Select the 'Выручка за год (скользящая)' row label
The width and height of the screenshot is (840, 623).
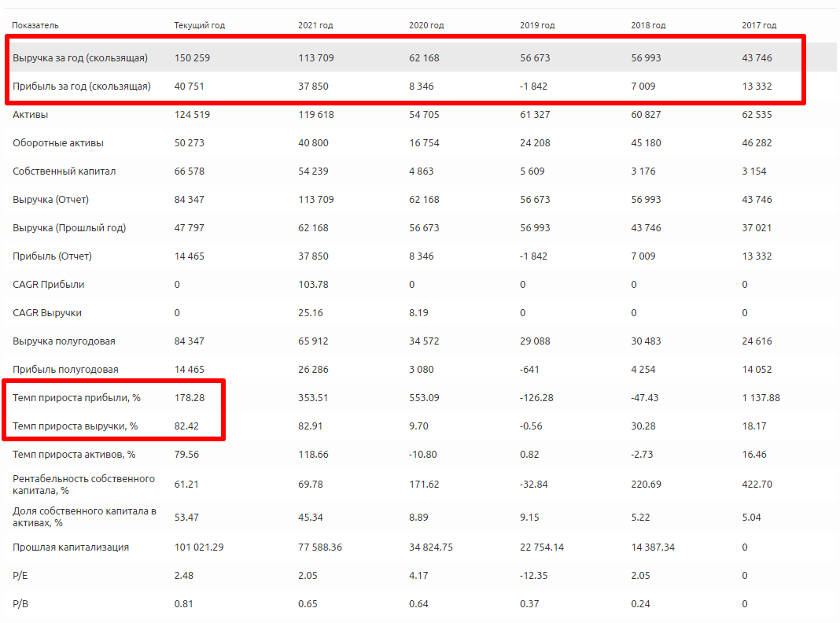coord(80,58)
